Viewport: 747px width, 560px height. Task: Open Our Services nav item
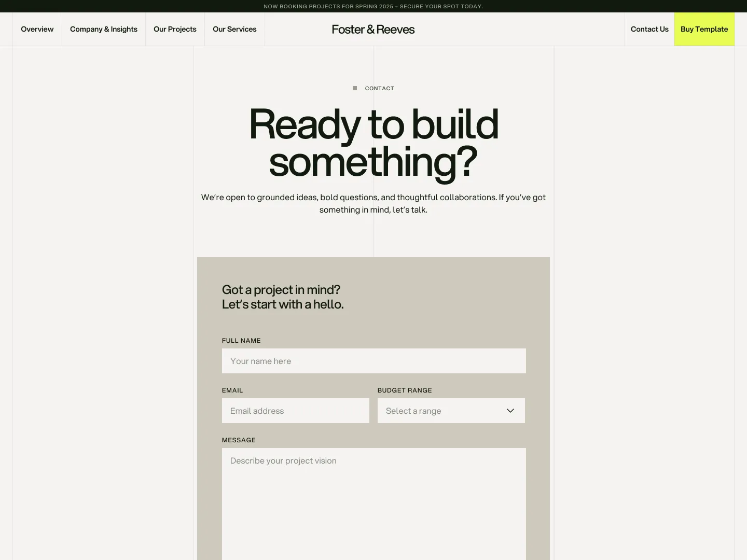pos(234,29)
